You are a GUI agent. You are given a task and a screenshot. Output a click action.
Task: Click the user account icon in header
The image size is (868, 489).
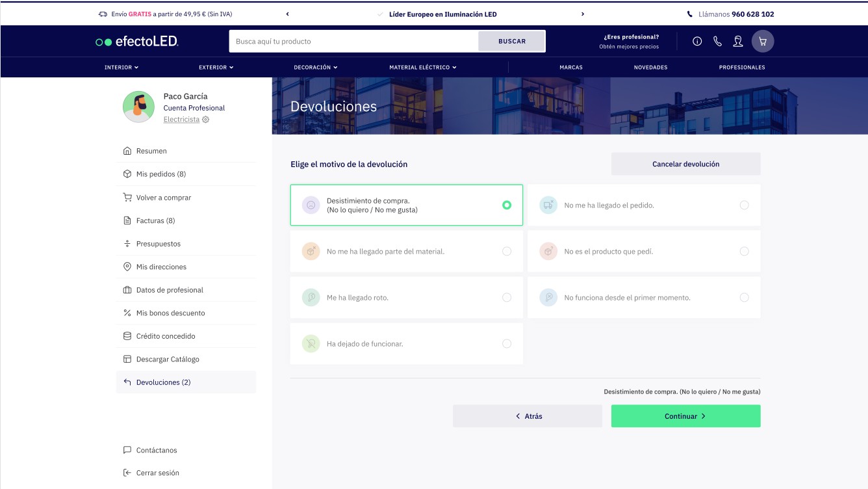737,42
